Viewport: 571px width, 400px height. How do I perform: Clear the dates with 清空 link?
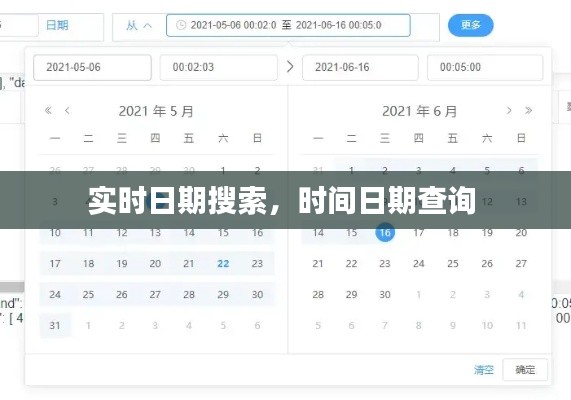[x=484, y=370]
